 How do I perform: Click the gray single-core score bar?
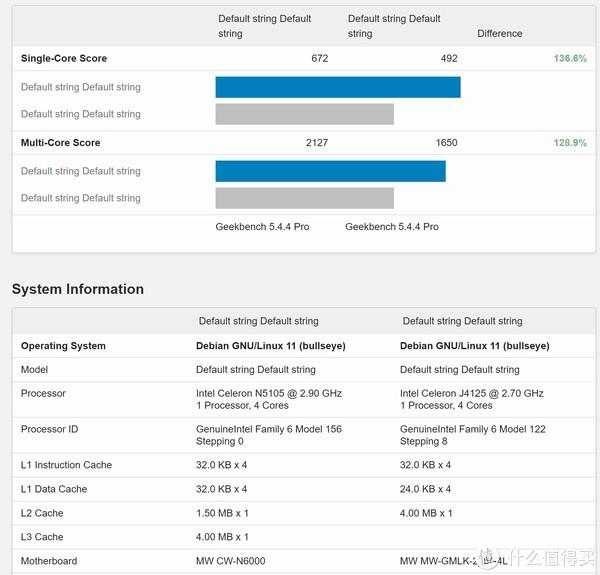click(305, 114)
